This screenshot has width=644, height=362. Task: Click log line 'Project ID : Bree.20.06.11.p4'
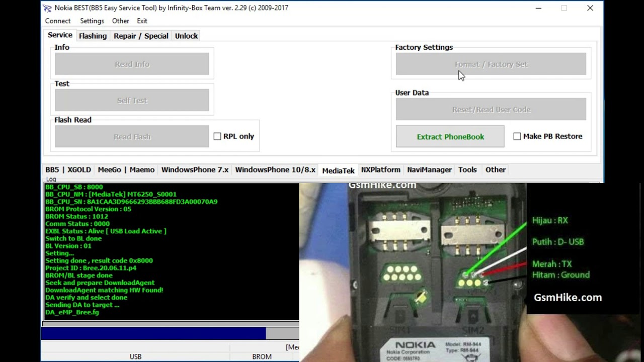pos(91,268)
